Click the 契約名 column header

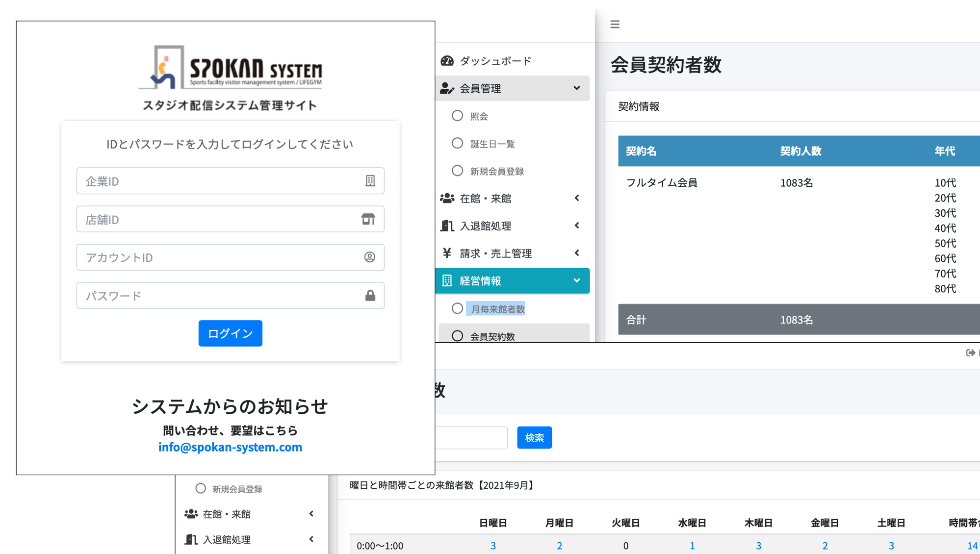(641, 151)
